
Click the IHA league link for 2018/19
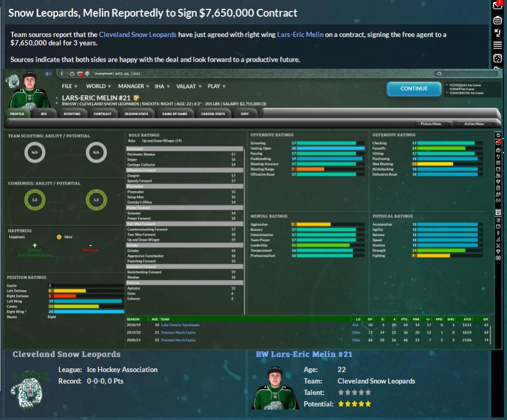point(355,325)
